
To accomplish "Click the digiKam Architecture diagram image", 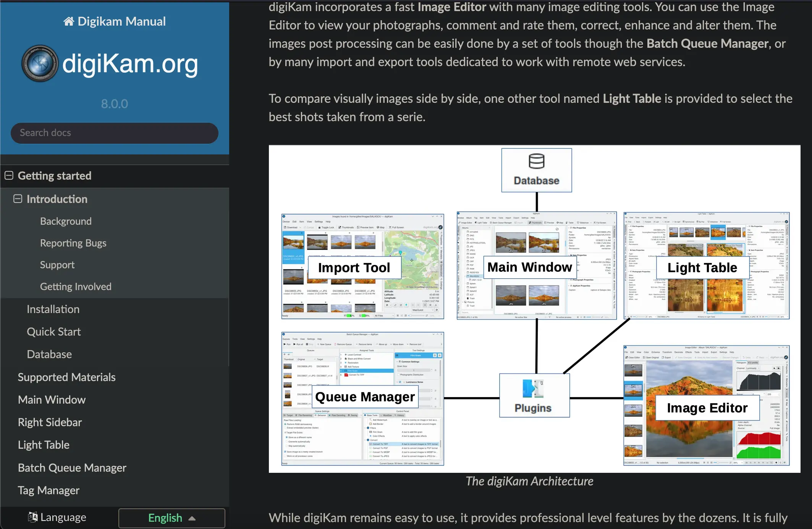I will (x=535, y=310).
